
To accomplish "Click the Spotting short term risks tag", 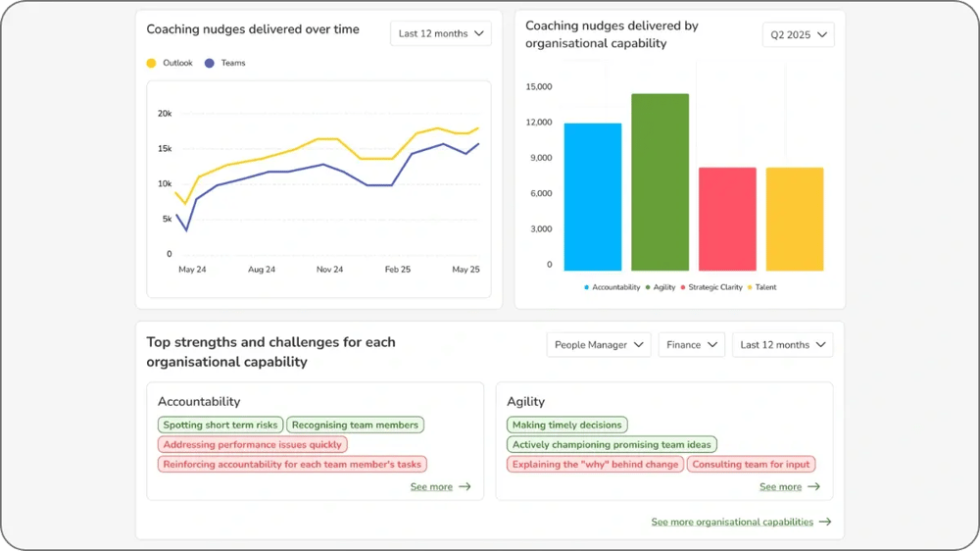I will [x=220, y=425].
